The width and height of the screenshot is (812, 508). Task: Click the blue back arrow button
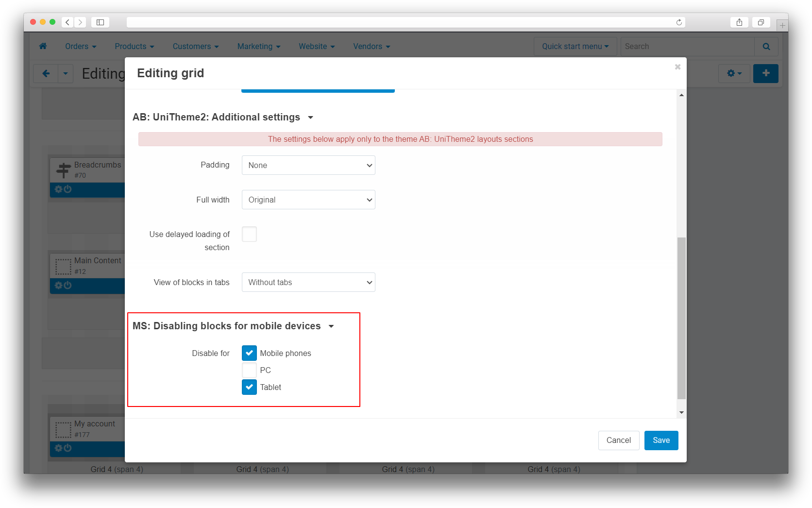[46, 73]
